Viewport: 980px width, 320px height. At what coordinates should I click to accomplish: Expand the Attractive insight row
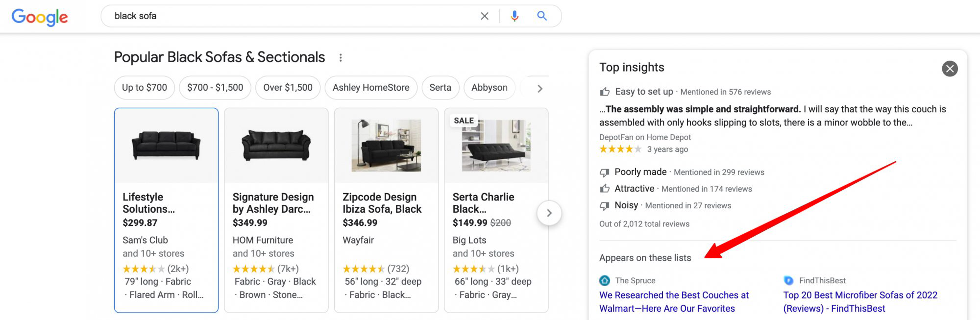point(634,189)
